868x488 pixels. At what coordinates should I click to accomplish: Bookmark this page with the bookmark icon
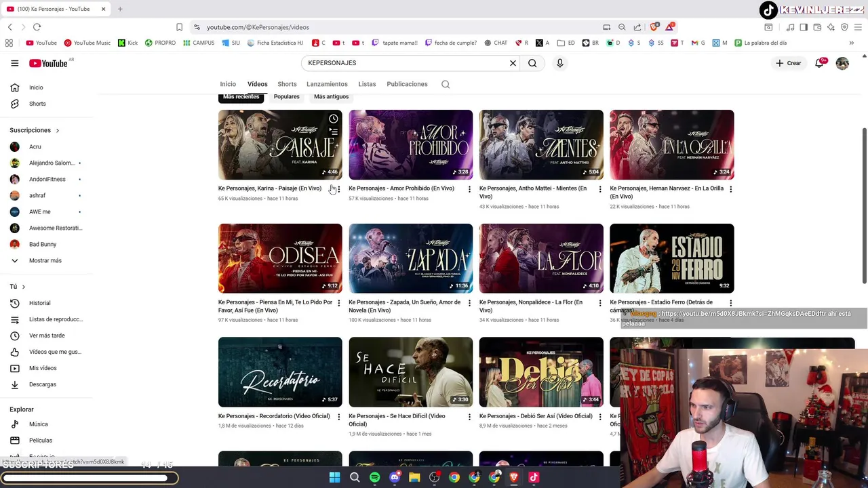click(179, 27)
